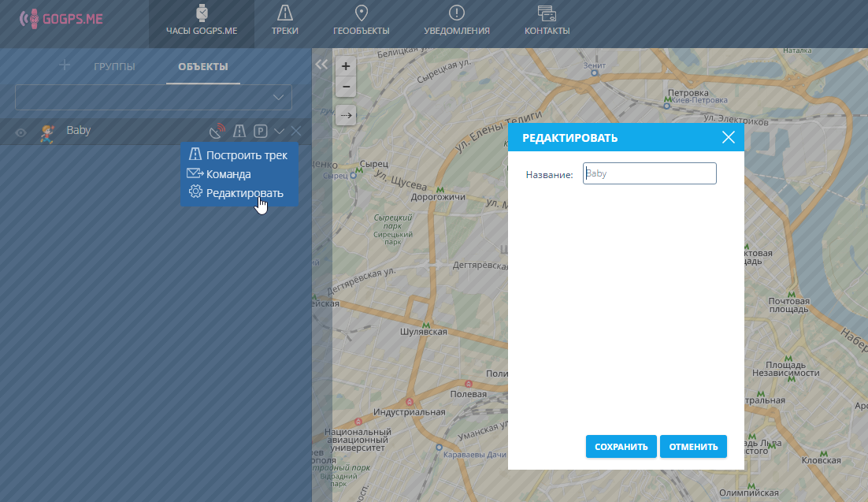The height and width of the screenshot is (502, 868).
Task: Click the plus icon to add object
Action: [65, 65]
